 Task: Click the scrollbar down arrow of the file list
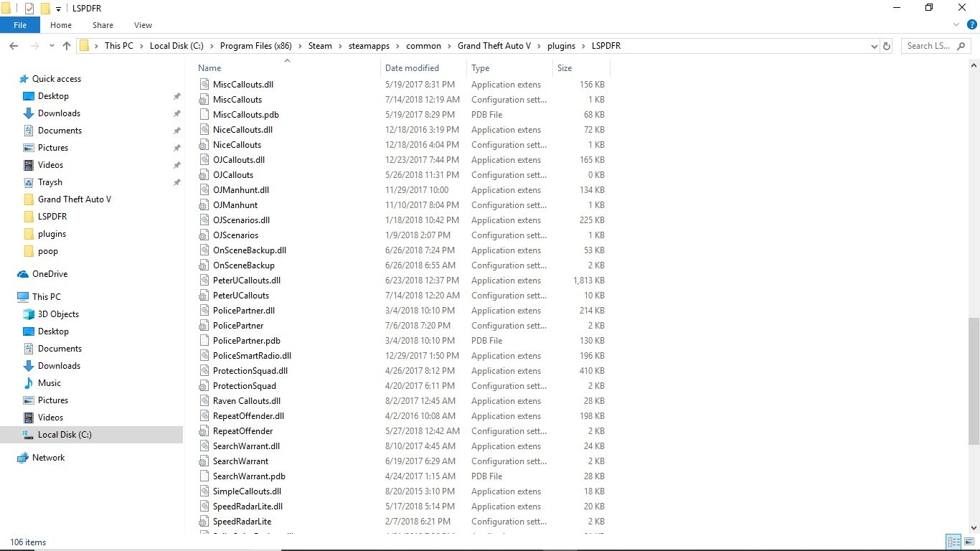[x=974, y=528]
